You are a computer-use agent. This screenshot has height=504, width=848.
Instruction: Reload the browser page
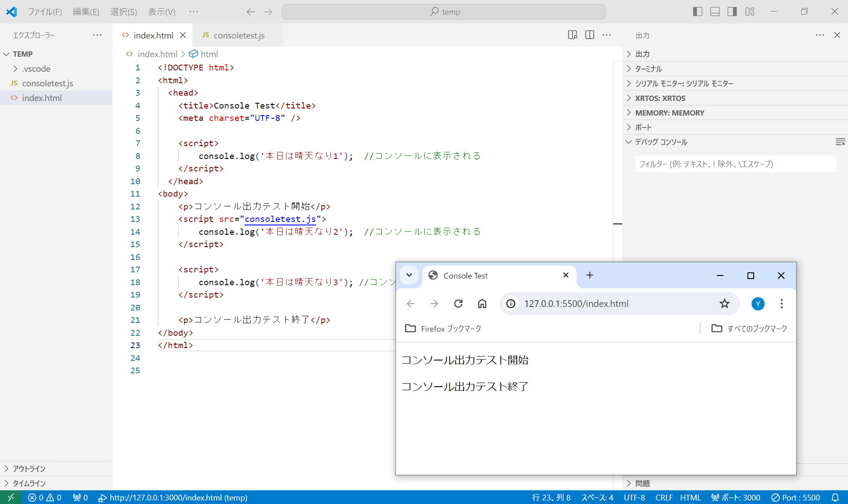pos(458,303)
